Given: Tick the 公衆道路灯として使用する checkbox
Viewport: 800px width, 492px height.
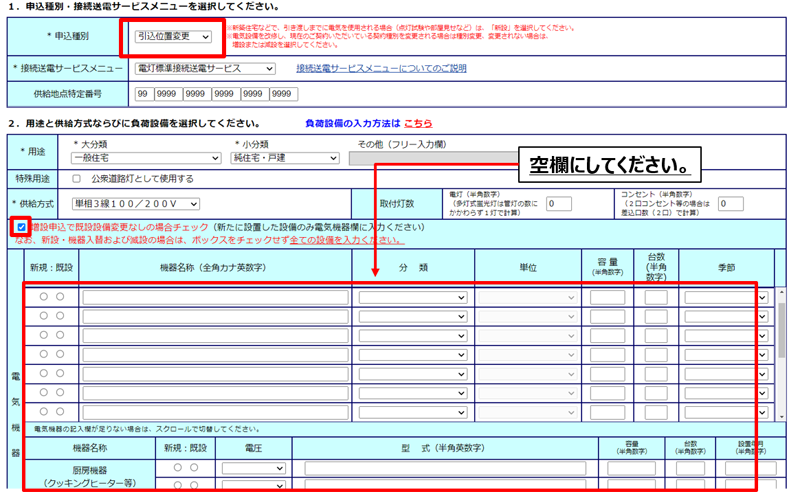Looking at the screenshot, I should click(77, 179).
